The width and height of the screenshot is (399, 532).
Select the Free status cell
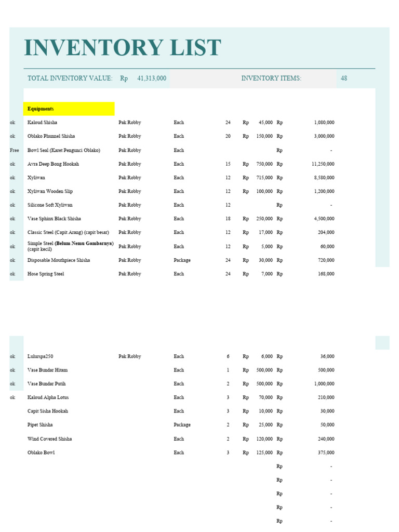tap(14, 150)
